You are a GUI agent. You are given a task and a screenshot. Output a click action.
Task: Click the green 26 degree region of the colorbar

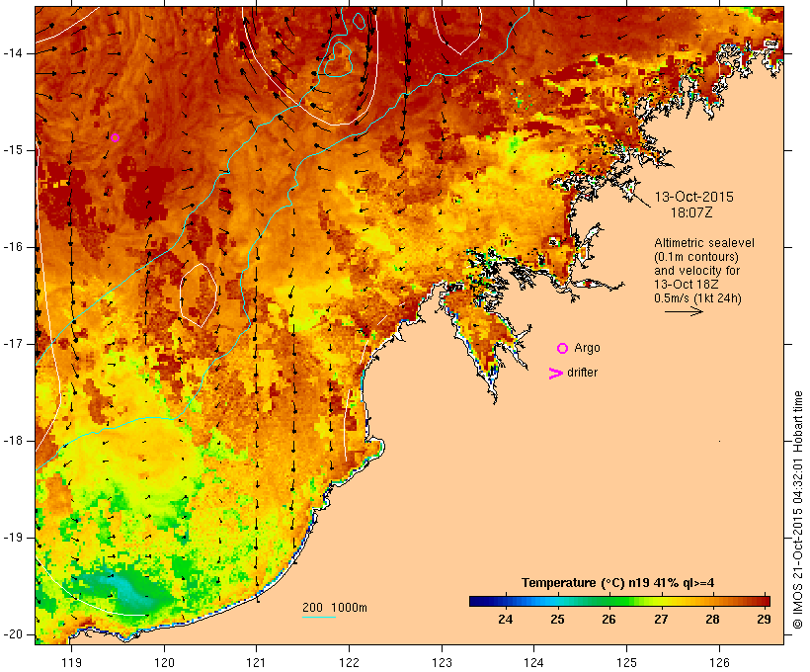coord(609,601)
